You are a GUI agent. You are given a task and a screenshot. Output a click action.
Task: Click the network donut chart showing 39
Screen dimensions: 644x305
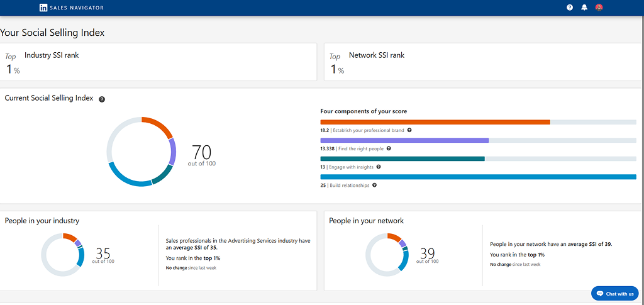pyautogui.click(x=387, y=255)
